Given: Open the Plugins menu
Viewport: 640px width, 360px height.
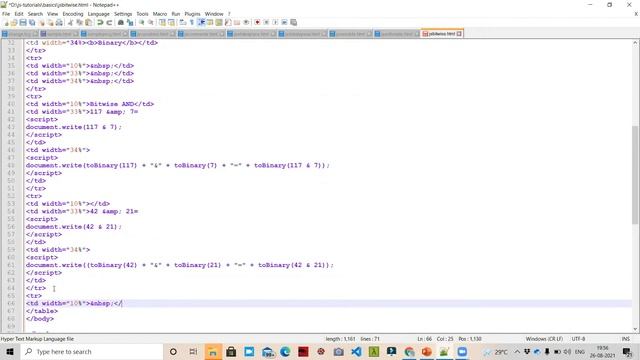Looking at the screenshot, I should pyautogui.click(x=192, y=14).
